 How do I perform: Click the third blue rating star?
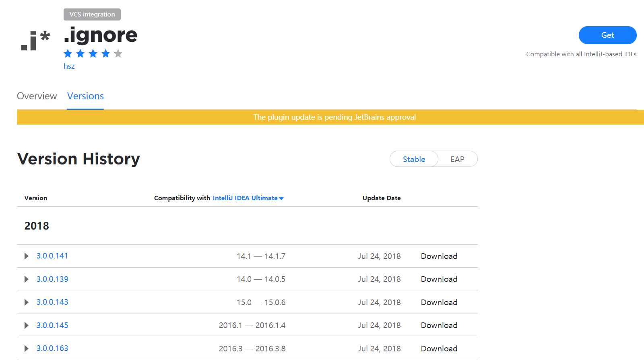(93, 53)
